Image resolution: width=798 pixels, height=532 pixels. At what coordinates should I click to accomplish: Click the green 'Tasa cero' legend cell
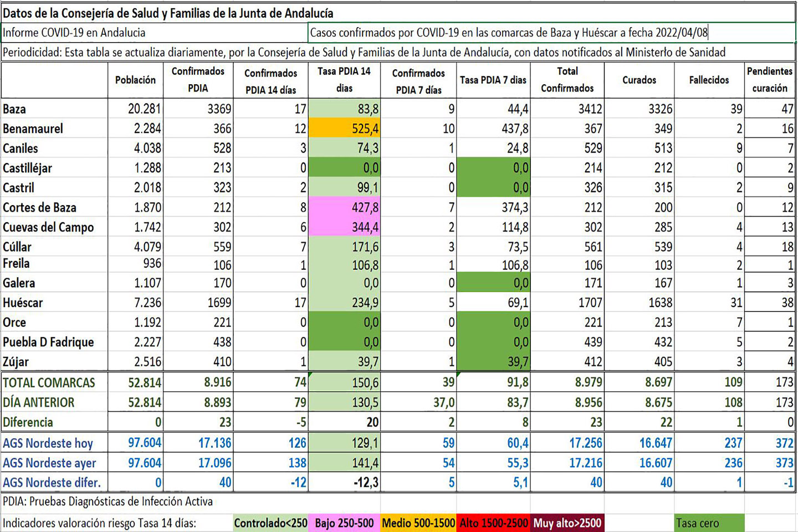pyautogui.click(x=709, y=523)
